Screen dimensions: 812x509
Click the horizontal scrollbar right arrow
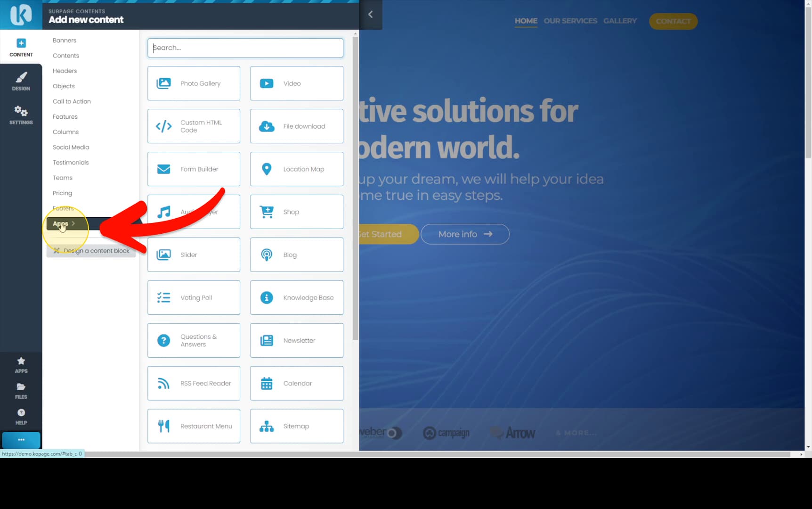pos(801,454)
